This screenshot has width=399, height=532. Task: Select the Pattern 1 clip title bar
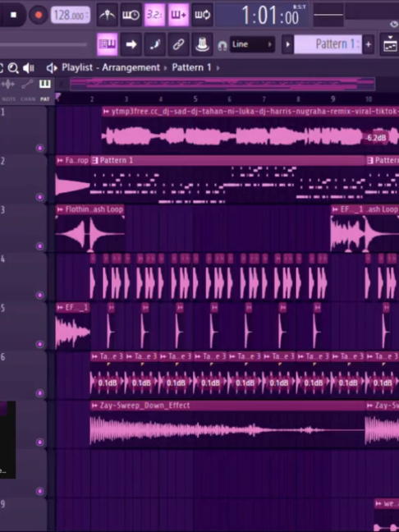coord(228,160)
